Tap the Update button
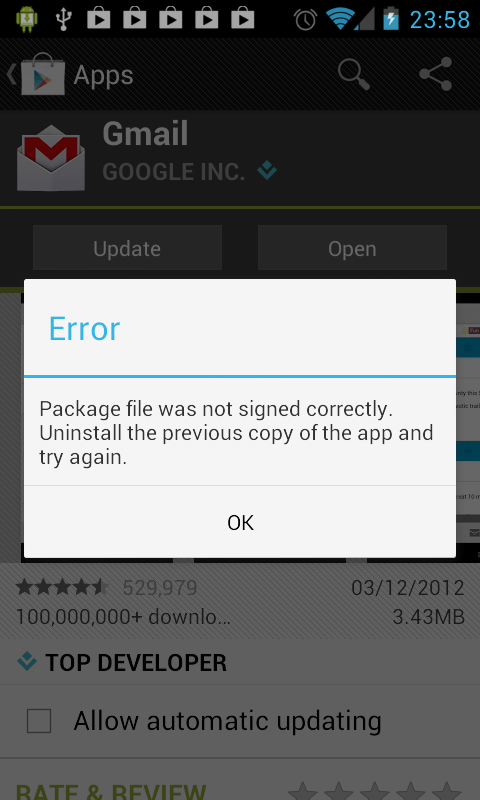This screenshot has height=800, width=480. pyautogui.click(x=128, y=248)
